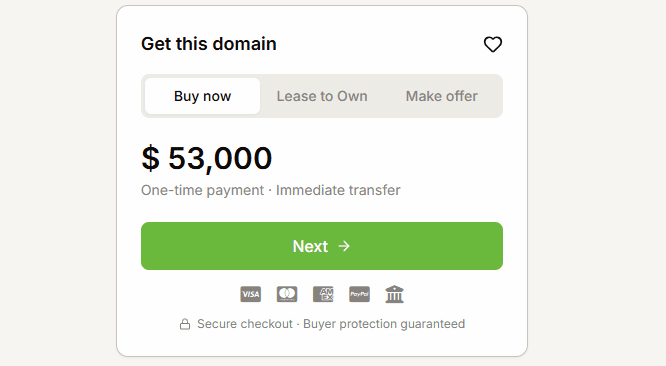Screen dimensions: 666x366
Task: Add domain to favorites with heart icon
Action: (493, 44)
